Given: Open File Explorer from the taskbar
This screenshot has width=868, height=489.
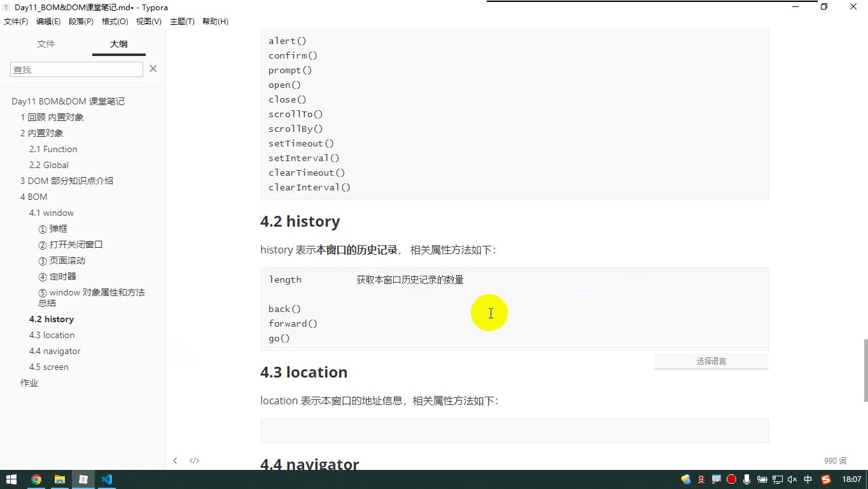Looking at the screenshot, I should [60, 479].
